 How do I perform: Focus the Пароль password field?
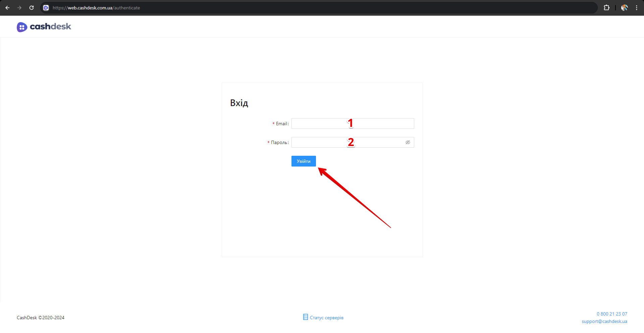tap(319, 142)
